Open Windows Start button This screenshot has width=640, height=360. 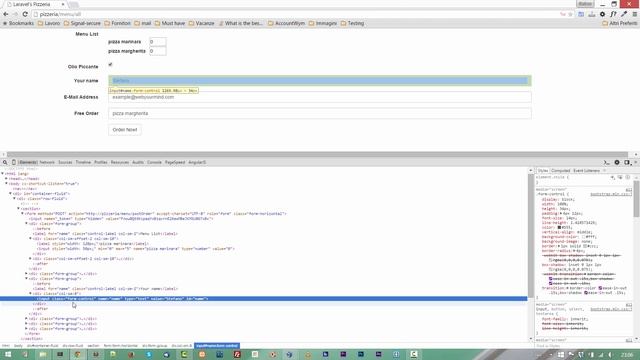point(8,354)
